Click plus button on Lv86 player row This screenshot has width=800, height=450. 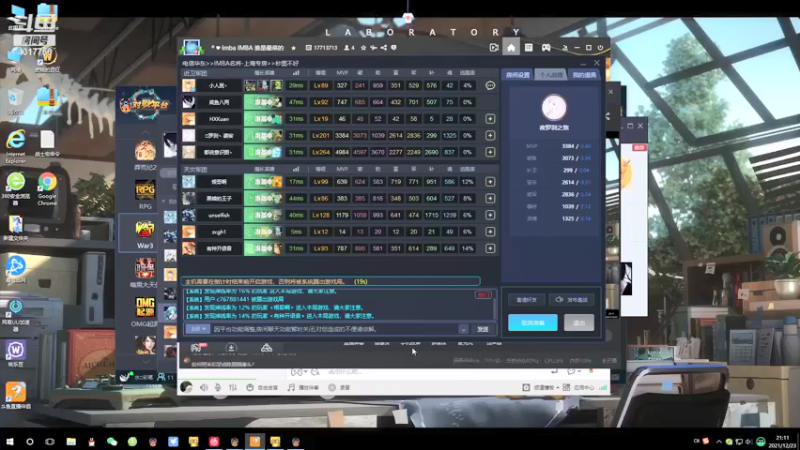pyautogui.click(x=490, y=198)
